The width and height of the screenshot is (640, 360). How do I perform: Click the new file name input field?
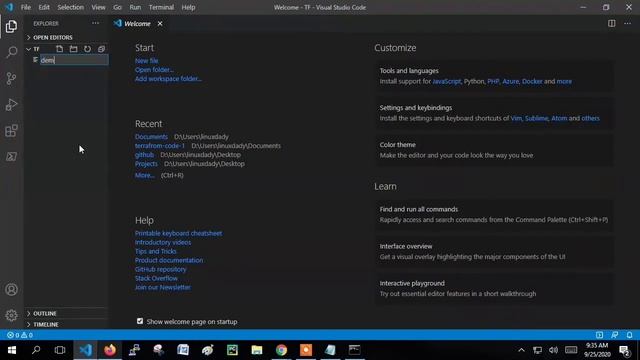point(74,60)
